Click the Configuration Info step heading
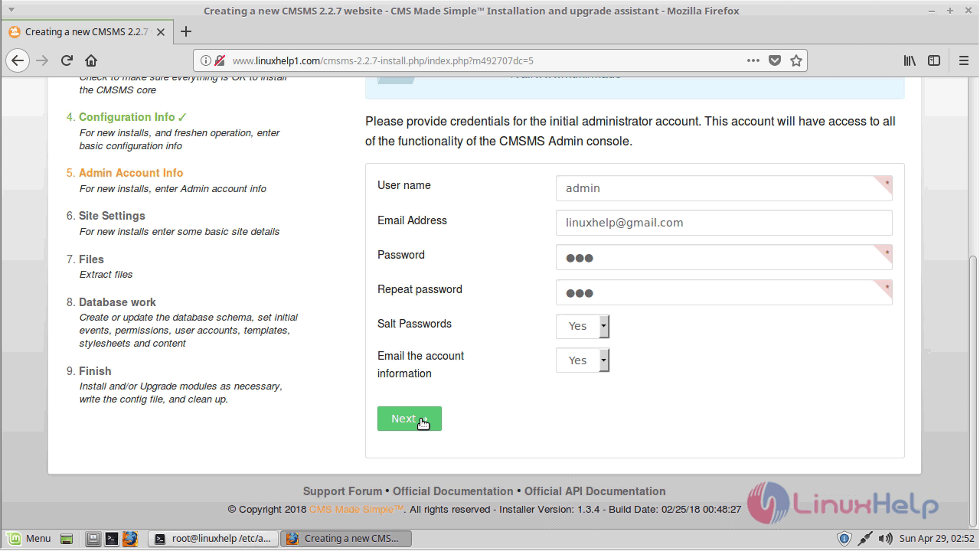This screenshot has width=980, height=551. point(127,117)
